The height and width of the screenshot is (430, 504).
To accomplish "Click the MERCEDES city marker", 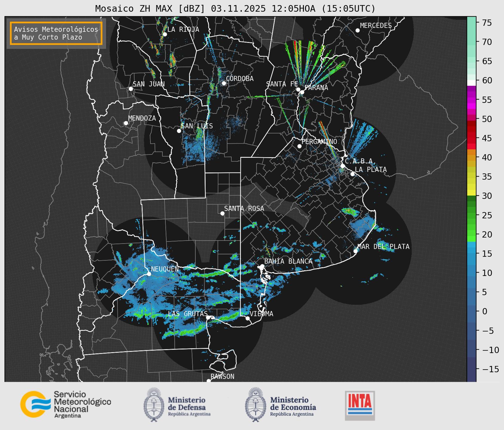I will tap(357, 31).
